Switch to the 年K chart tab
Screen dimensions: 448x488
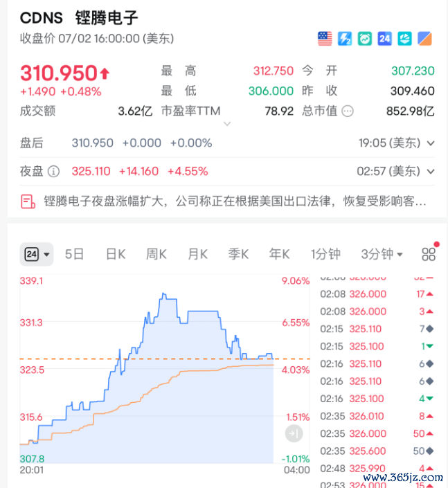(279, 254)
